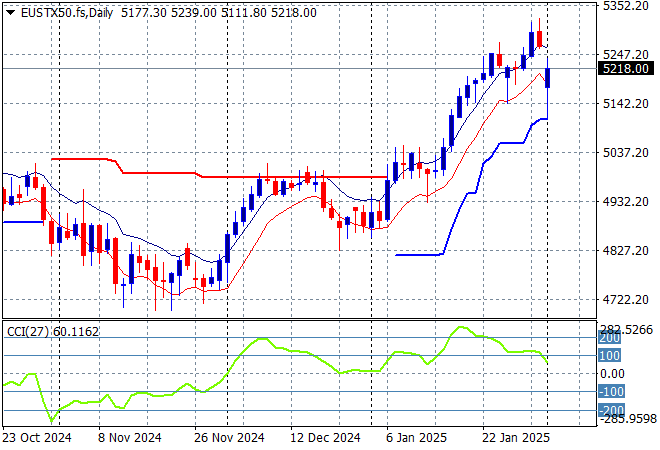
Task: Select the CCI 200 level label
Action: point(610,339)
